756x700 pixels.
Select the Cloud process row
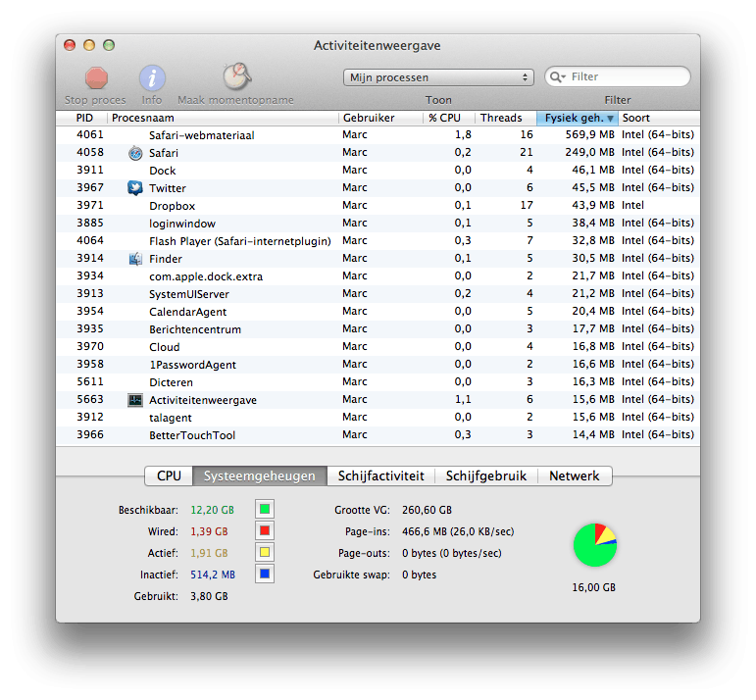click(x=378, y=347)
